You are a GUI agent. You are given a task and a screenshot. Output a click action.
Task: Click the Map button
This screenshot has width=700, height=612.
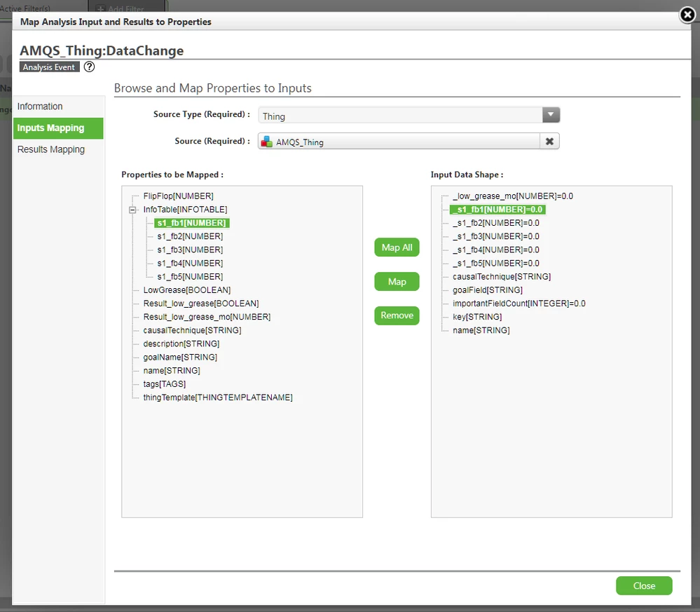[397, 281]
